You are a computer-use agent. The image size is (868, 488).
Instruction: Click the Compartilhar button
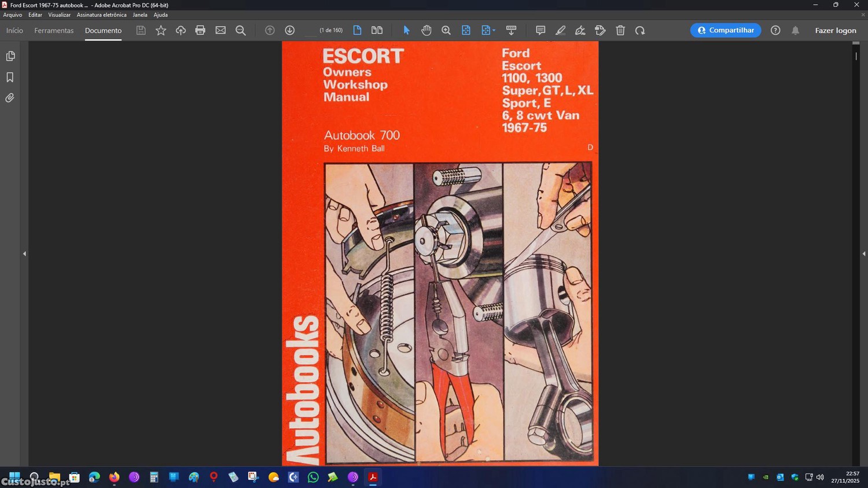tap(725, 30)
